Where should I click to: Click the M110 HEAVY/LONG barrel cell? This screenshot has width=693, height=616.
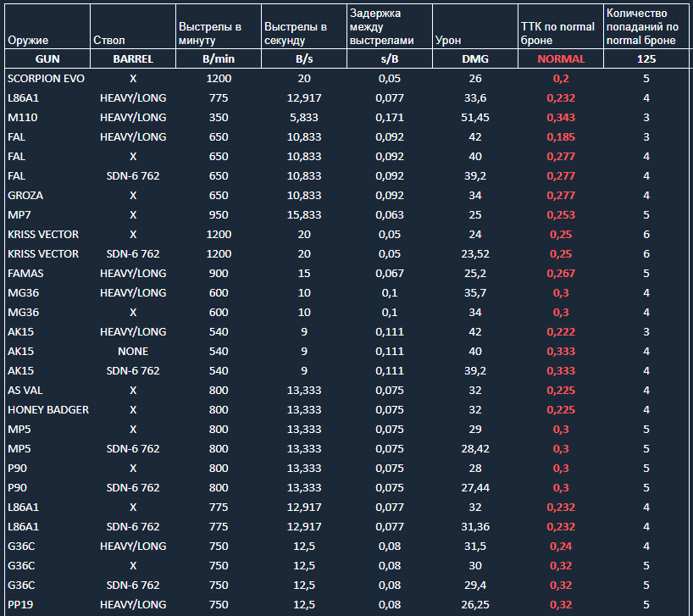[133, 118]
